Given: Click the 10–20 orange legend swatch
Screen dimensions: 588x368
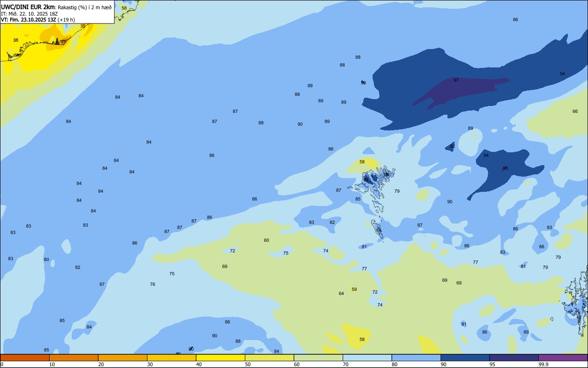Looking at the screenshot, I should tap(73, 358).
